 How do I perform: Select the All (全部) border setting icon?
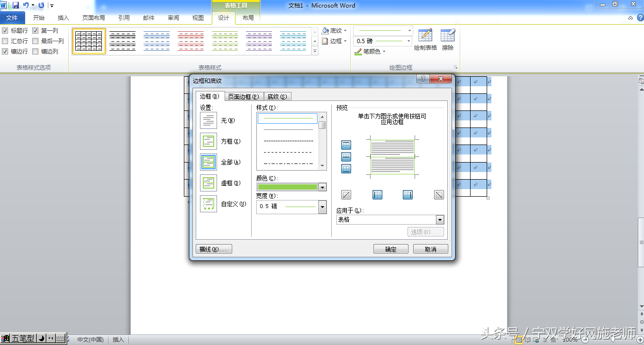(x=209, y=162)
